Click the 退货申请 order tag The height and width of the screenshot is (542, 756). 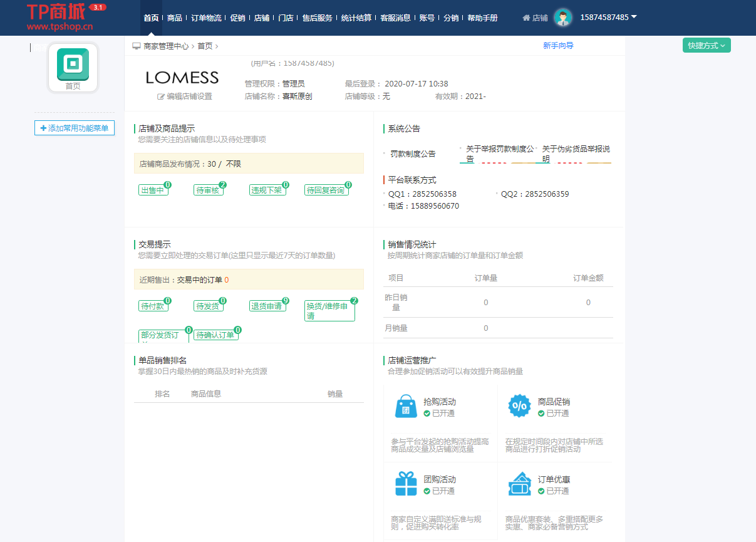point(266,306)
